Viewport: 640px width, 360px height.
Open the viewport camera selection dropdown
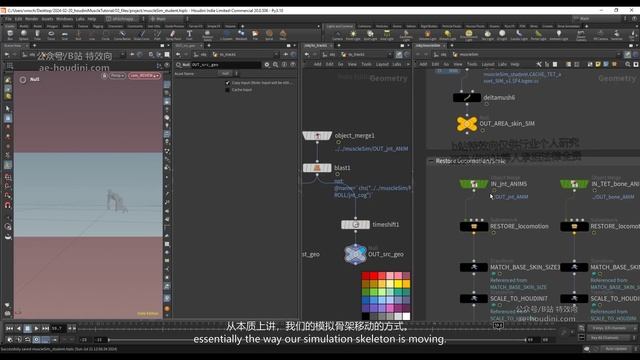(144, 76)
